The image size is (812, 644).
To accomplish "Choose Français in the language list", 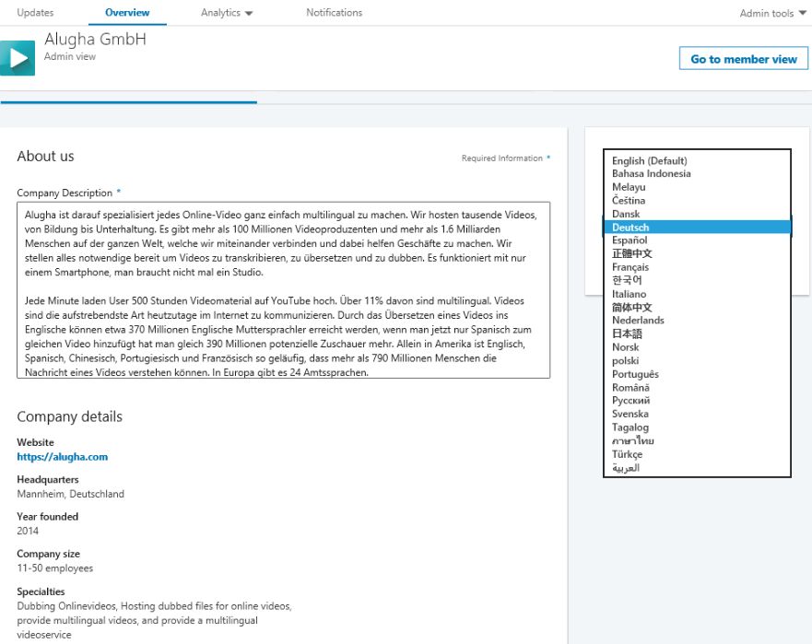I will click(697, 267).
